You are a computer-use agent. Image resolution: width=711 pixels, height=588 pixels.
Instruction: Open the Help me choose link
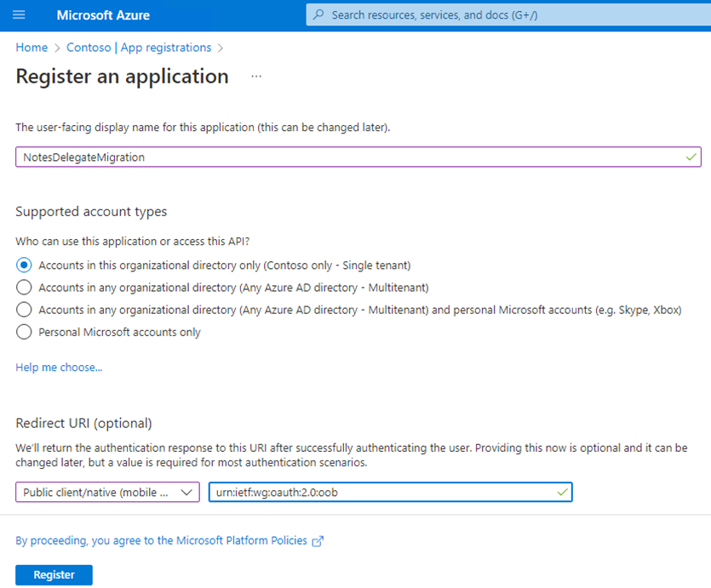[59, 368]
